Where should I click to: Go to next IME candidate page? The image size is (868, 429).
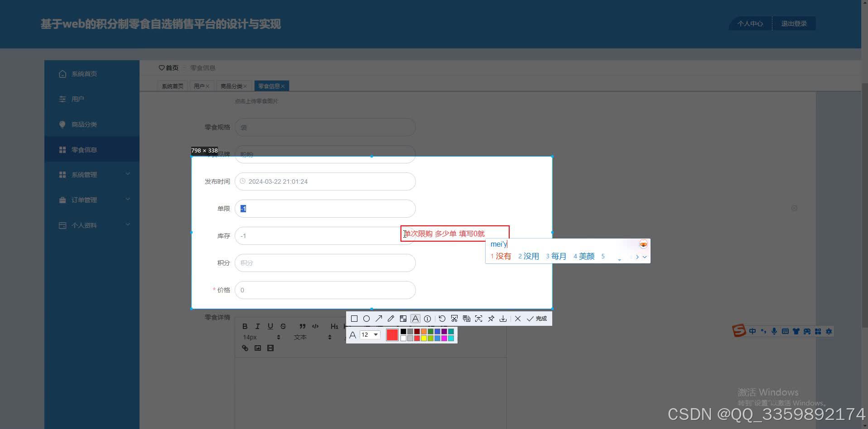tap(637, 257)
